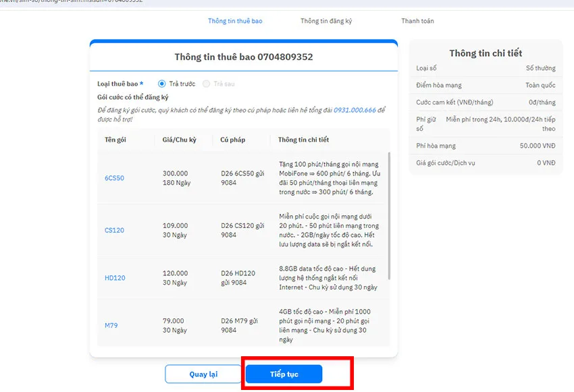Image resolution: width=574 pixels, height=392 pixels.
Task: Open the 6CS50 package link
Action: (x=114, y=178)
